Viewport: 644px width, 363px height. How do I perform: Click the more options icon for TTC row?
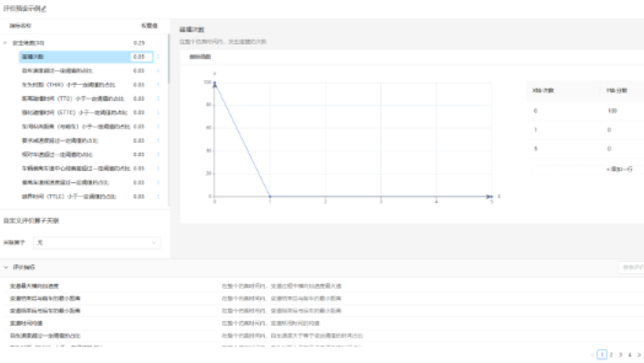click(x=158, y=99)
